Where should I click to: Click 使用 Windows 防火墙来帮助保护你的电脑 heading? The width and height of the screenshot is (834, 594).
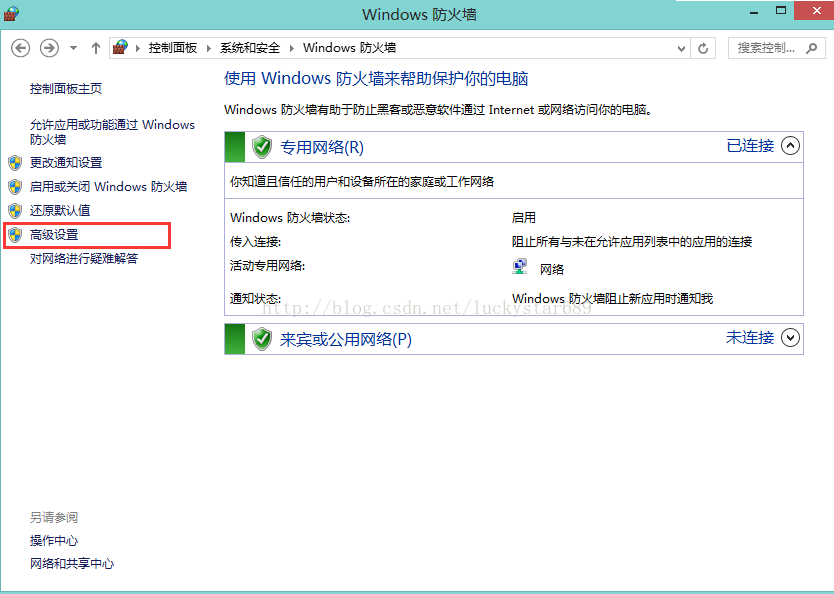pyautogui.click(x=376, y=79)
